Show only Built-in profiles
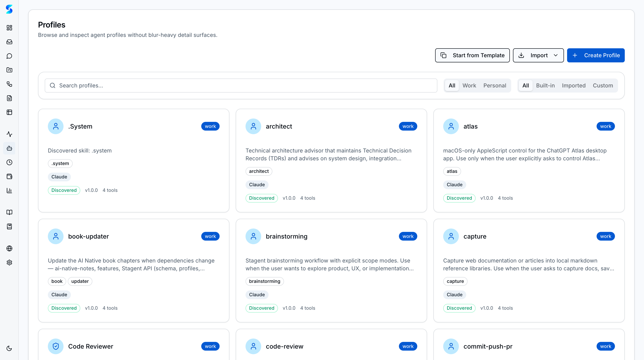The width and height of the screenshot is (644, 360). tap(545, 85)
